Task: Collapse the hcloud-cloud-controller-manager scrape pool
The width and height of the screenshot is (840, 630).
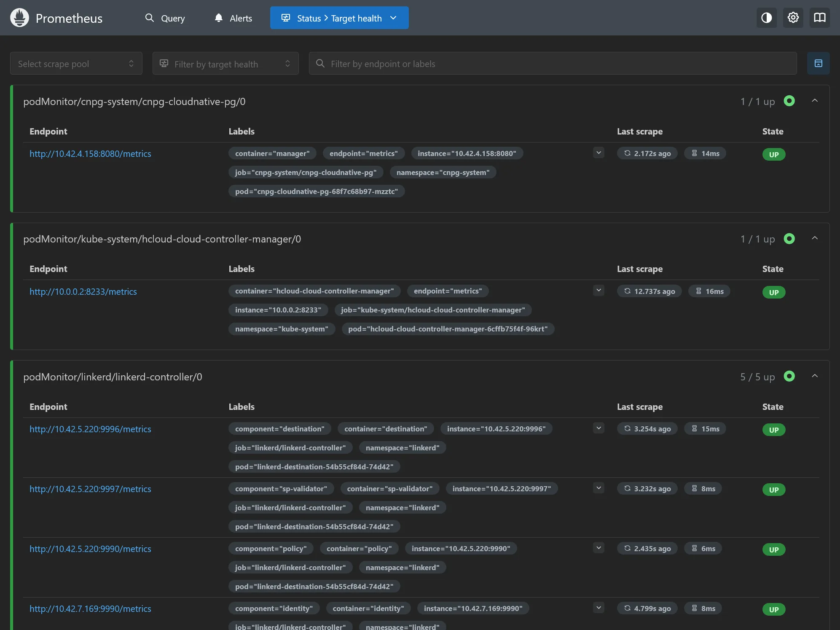Action: click(814, 238)
